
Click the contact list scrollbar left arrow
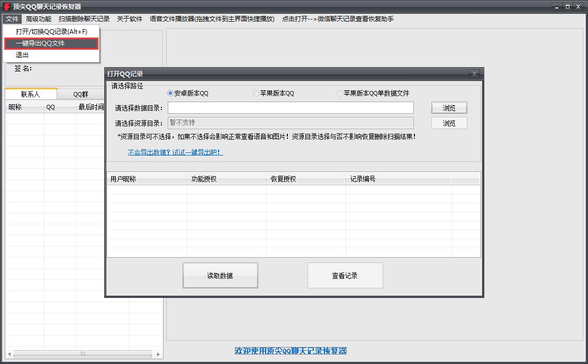(10, 354)
